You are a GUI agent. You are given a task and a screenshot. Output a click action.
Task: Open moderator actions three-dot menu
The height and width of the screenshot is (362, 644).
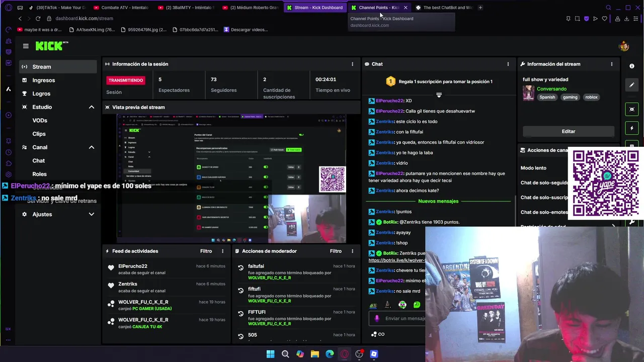(x=352, y=251)
